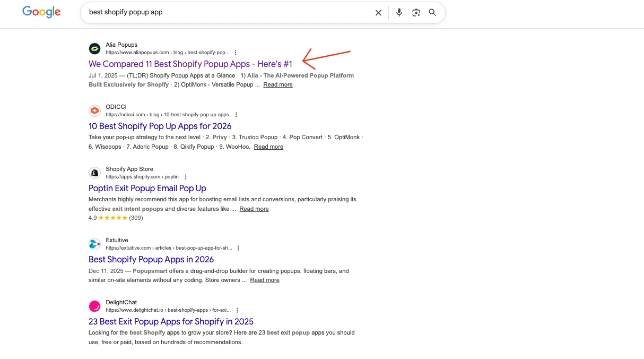Image resolution: width=644 pixels, height=359 pixels.
Task: Click inside the search input field
Action: 228,12
